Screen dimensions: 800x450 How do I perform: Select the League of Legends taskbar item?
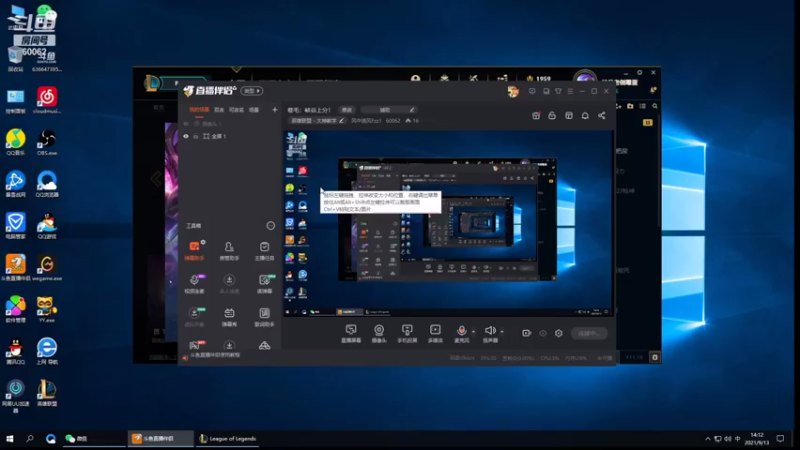229,438
